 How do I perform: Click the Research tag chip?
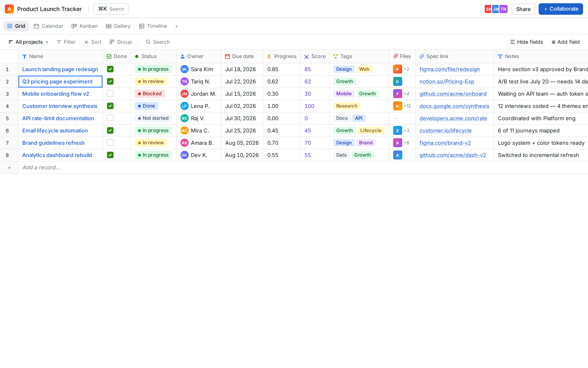(347, 106)
